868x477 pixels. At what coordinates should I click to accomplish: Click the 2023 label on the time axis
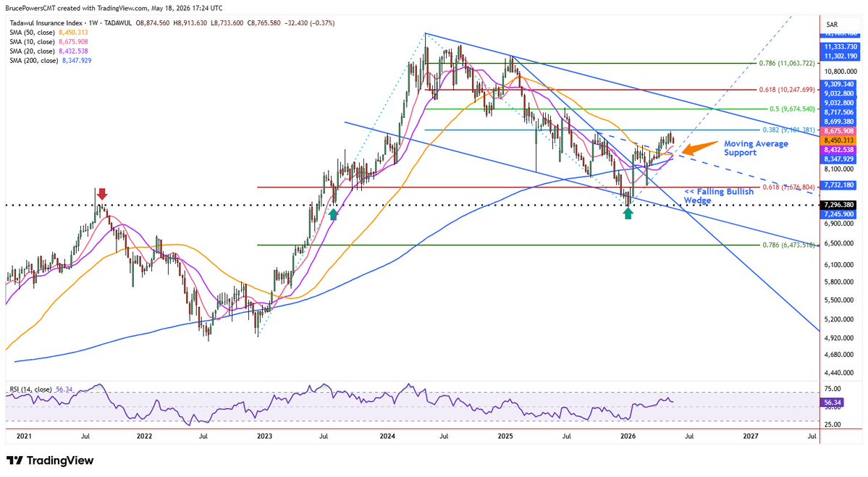265,436
